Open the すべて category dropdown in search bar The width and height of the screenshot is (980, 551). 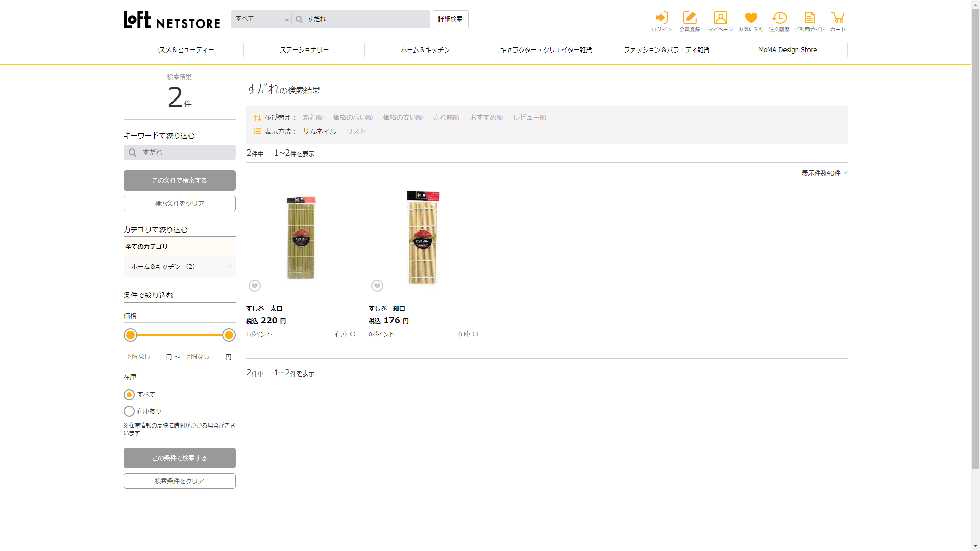(x=261, y=19)
